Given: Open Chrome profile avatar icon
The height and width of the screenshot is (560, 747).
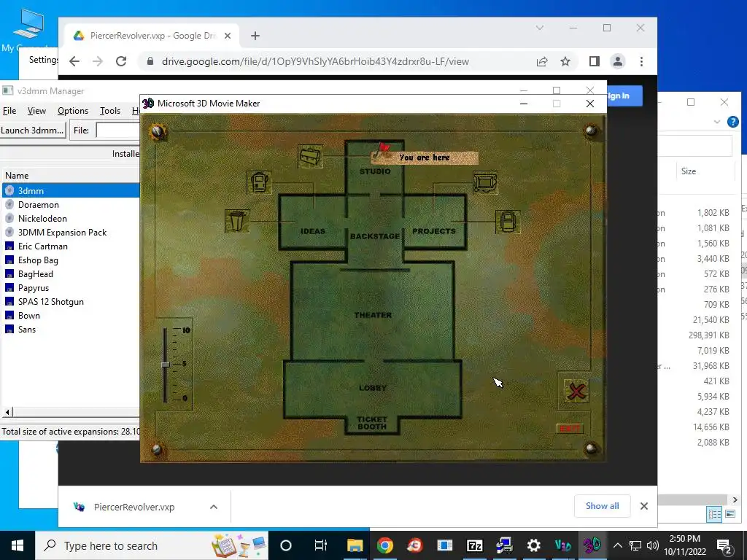Looking at the screenshot, I should (x=618, y=61).
